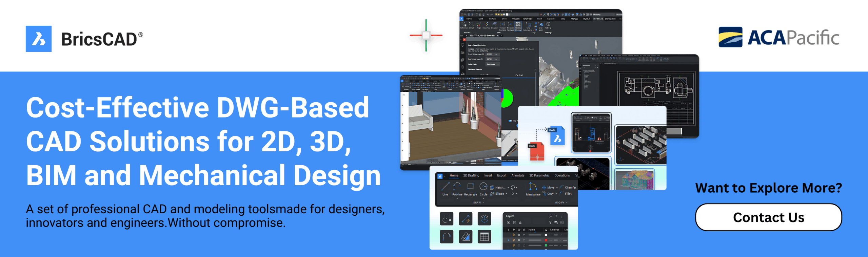Open the Hatch dropdown arrow
This screenshot has height=257, width=868.
click(508, 187)
